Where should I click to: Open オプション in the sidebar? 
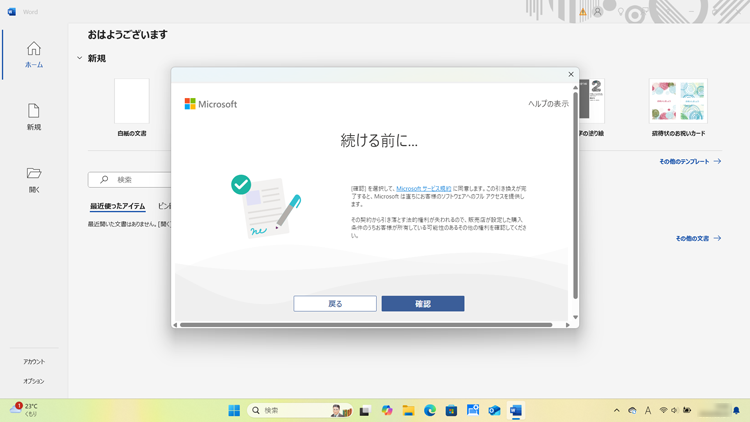coord(34,381)
